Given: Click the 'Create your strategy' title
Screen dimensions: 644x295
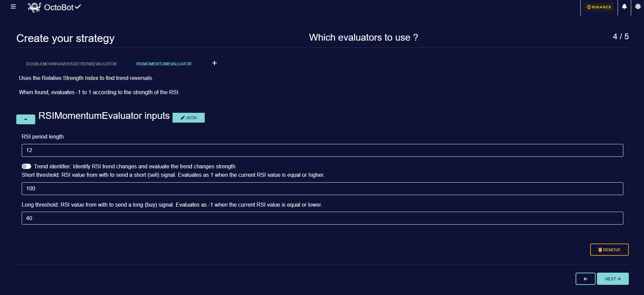Looking at the screenshot, I should [65, 38].
